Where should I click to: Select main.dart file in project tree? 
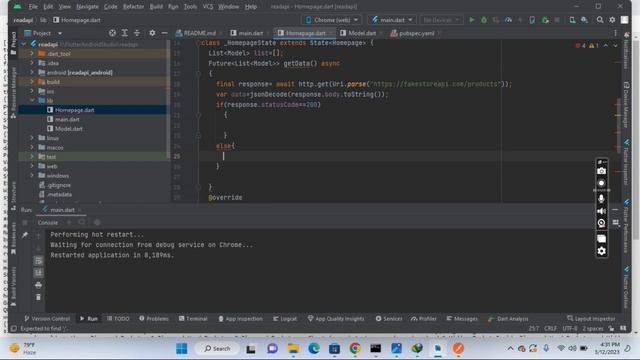tap(67, 119)
